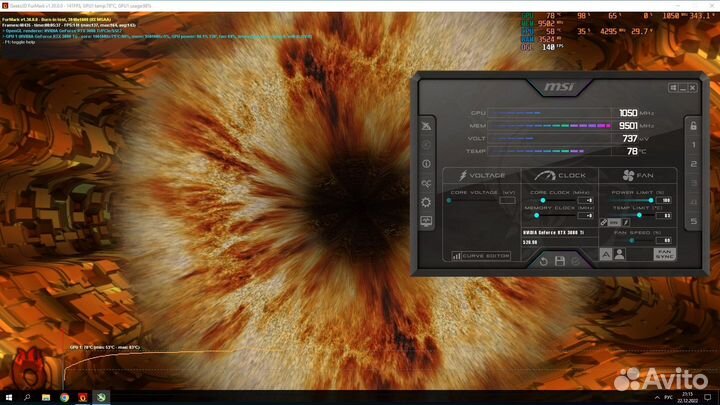Click the FurMark window title bar

(360, 6)
